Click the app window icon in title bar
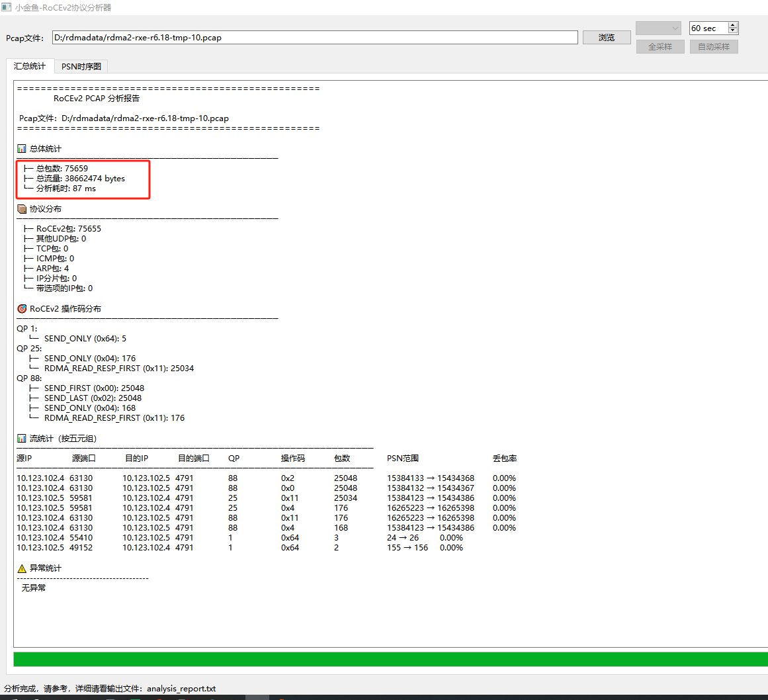This screenshot has height=700, width=768. [x=7, y=7]
